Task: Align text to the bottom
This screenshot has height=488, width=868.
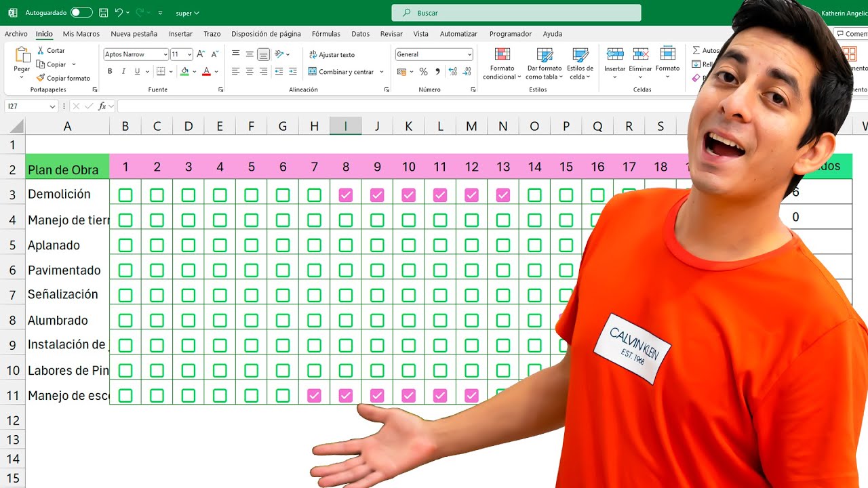Action: tap(264, 54)
